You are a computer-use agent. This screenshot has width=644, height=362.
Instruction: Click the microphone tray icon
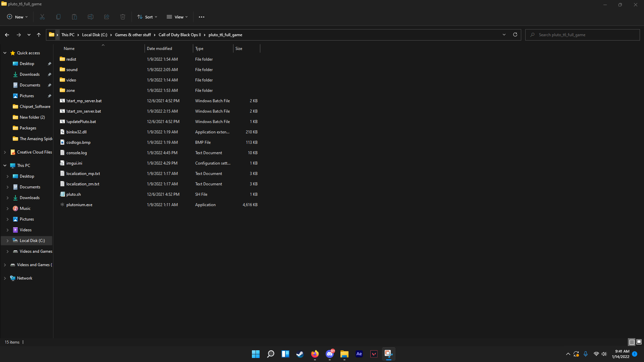(586, 354)
